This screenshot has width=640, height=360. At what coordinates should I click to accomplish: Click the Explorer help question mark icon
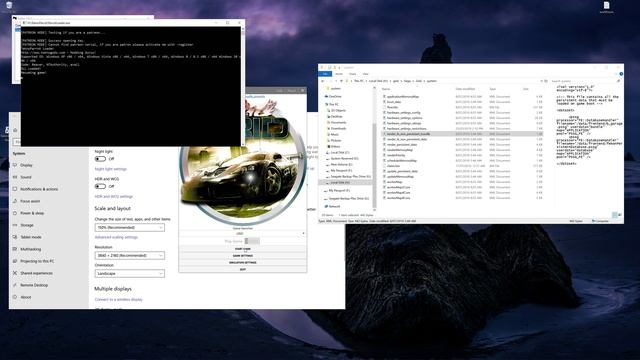point(621,74)
